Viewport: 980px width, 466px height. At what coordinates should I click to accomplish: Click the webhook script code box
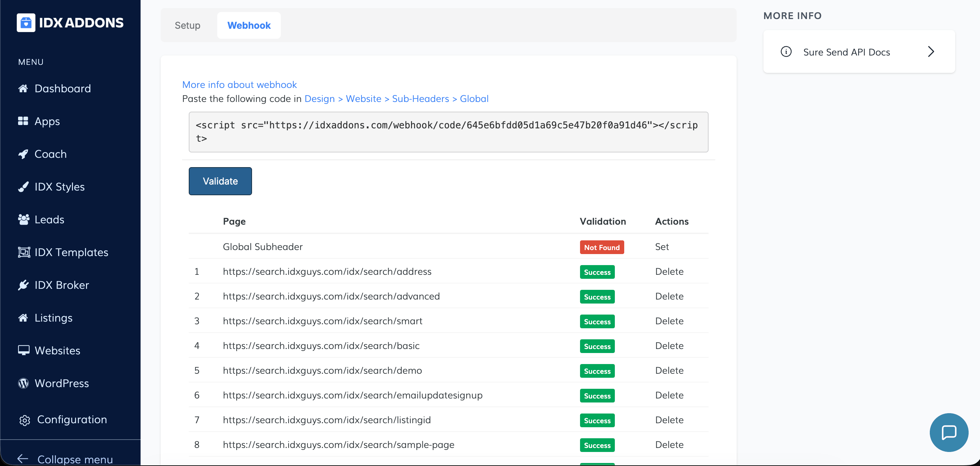point(448,132)
